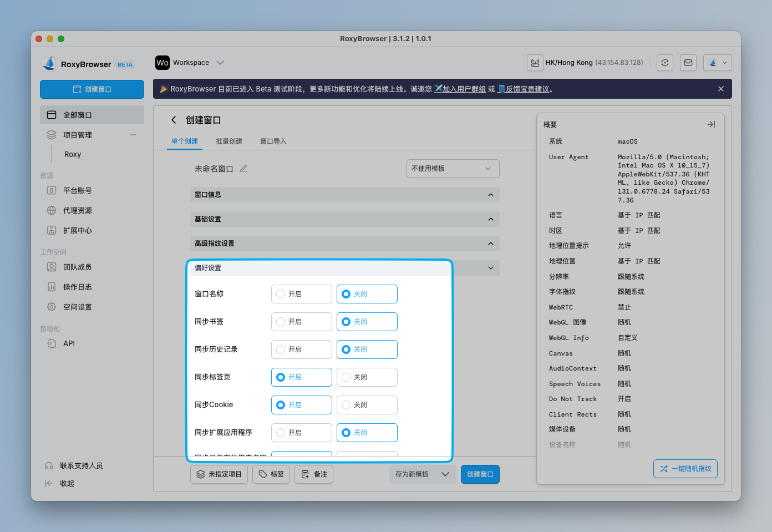Screen dimensions: 772x532
Task: Click the pencil icon to rename 未命名窗口
Action: pyautogui.click(x=243, y=169)
